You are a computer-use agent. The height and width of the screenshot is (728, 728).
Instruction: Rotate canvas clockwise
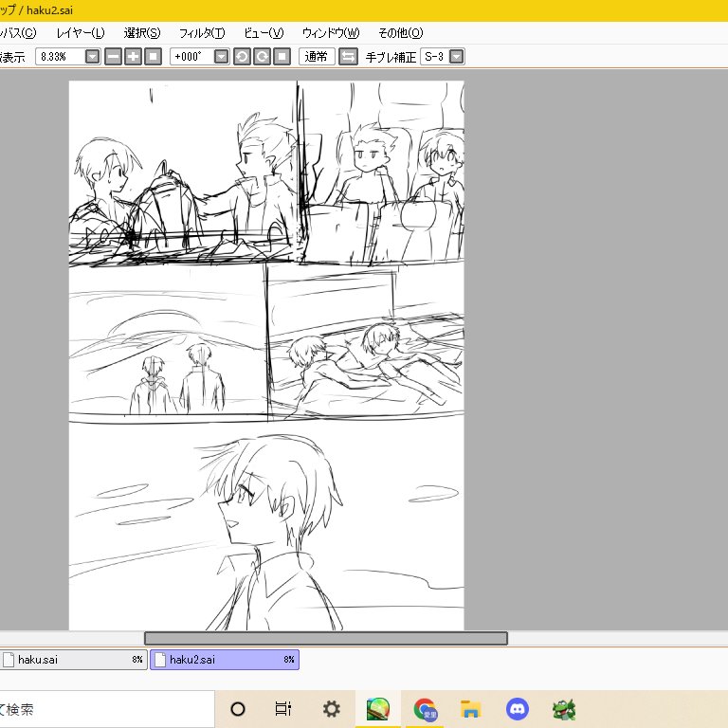point(262,57)
